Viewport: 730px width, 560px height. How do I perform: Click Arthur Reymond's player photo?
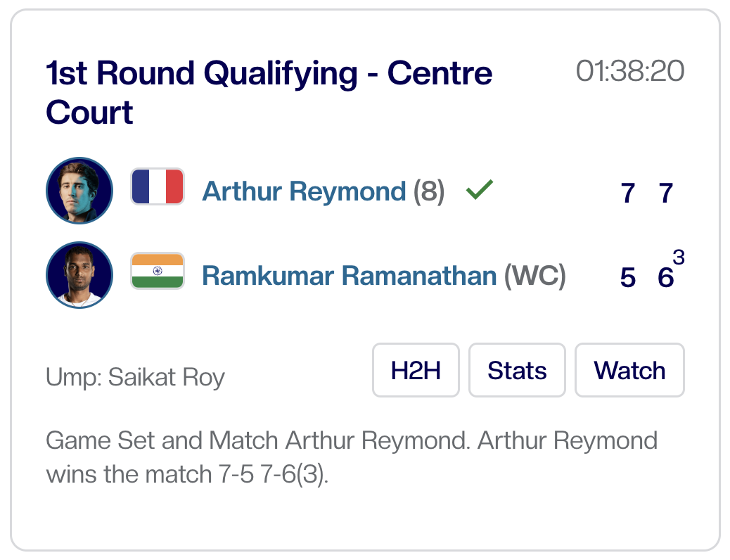(79, 191)
